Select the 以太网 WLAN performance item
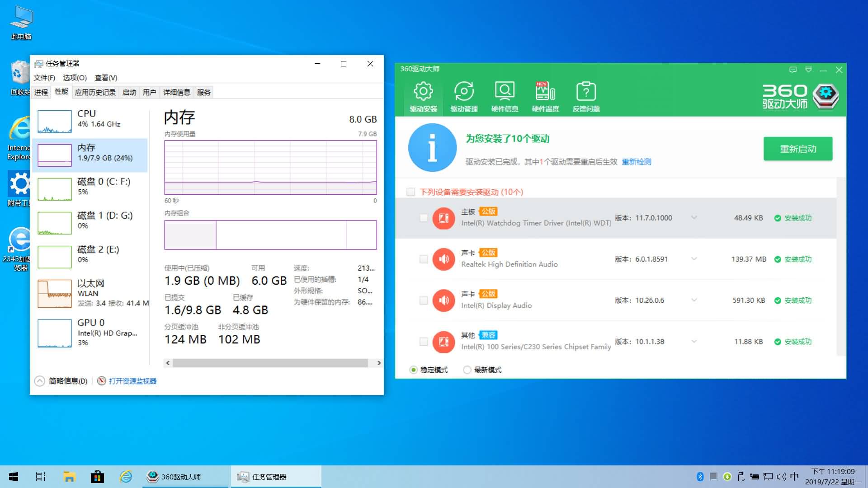 (x=90, y=293)
